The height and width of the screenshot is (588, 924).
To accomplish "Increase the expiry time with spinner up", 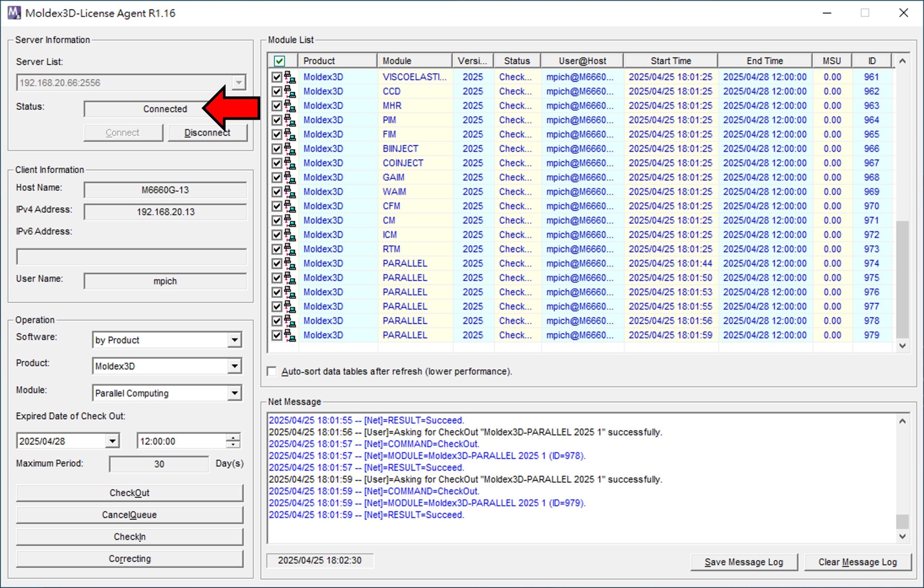I will tap(233, 437).
